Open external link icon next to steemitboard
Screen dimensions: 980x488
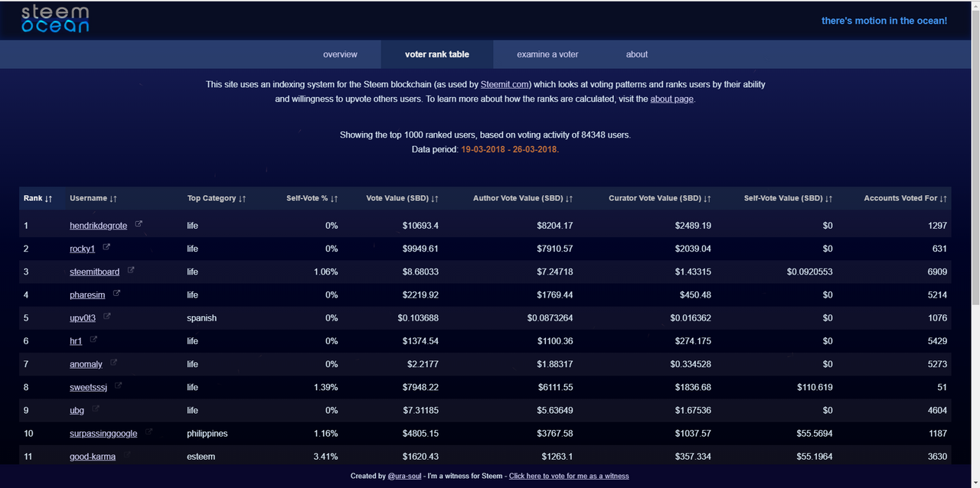point(131,270)
